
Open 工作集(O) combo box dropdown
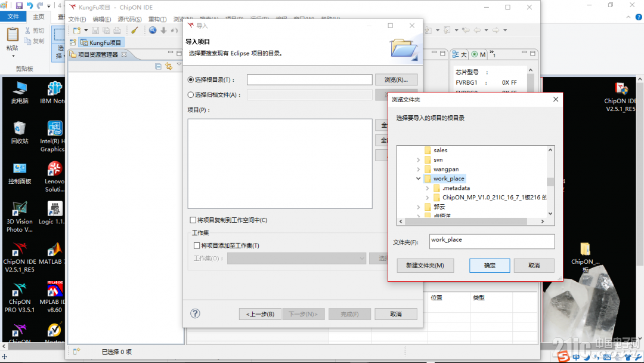pos(296,258)
